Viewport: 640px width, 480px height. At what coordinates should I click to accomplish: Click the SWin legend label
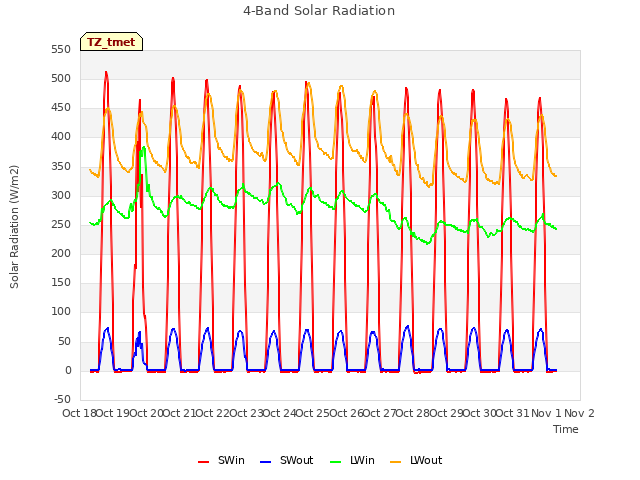[x=231, y=460]
